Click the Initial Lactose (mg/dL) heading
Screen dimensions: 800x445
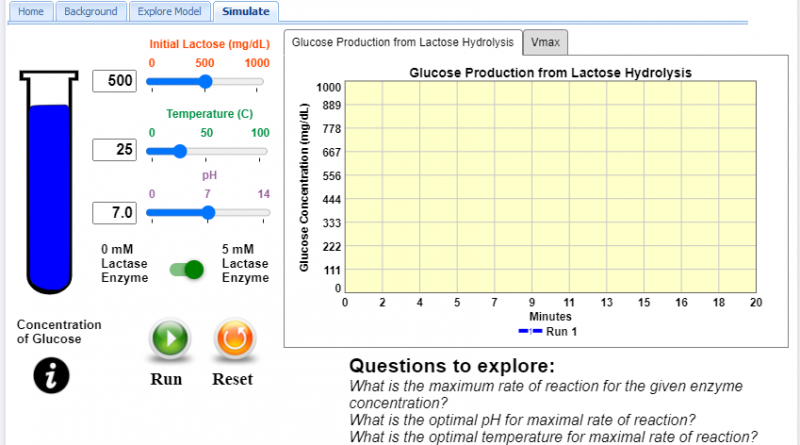209,44
